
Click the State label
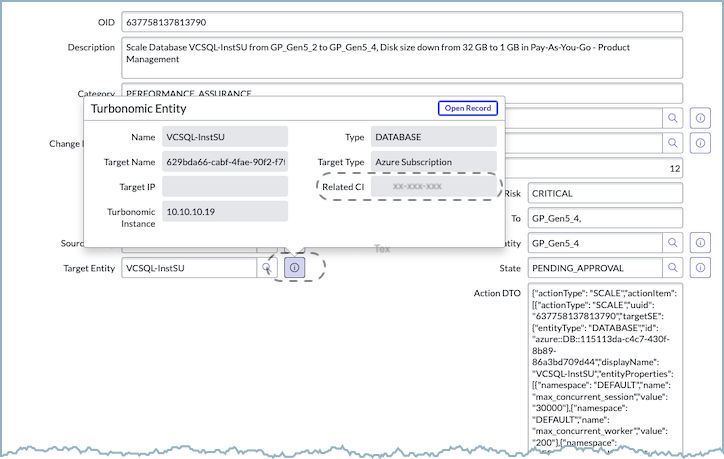[510, 268]
